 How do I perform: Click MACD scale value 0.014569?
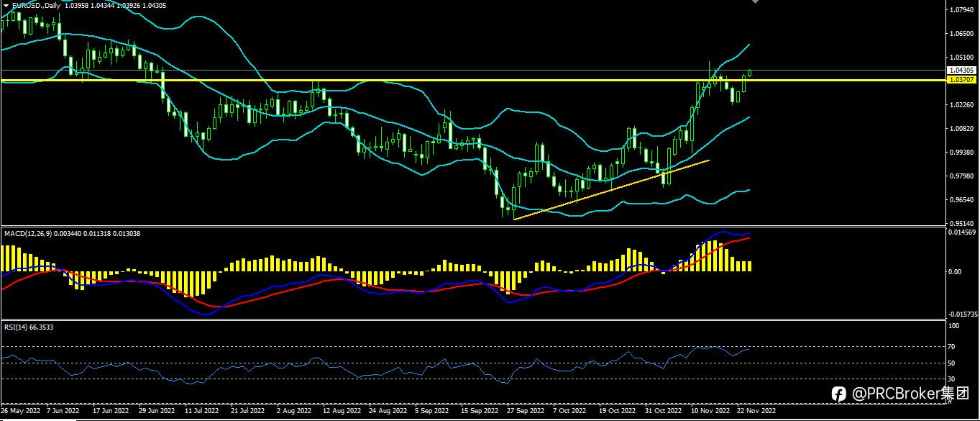coord(962,232)
